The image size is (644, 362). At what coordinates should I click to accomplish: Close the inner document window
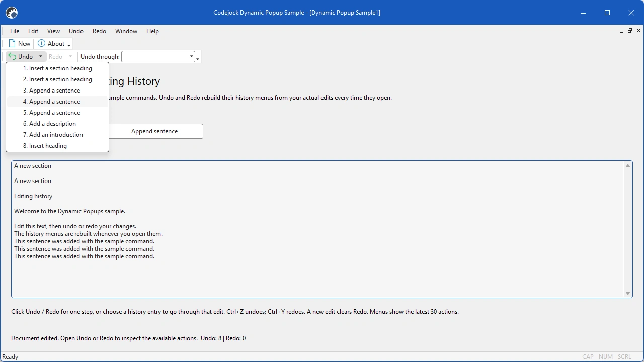[x=638, y=31]
